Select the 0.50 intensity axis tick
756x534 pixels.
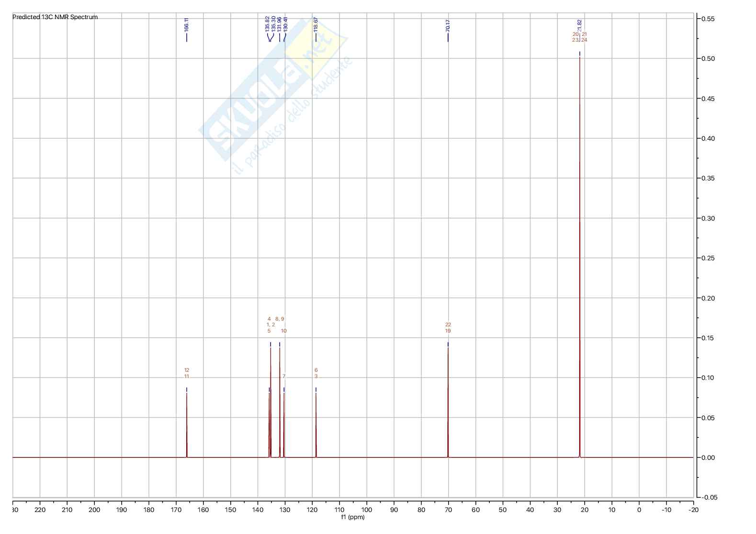tap(708, 59)
